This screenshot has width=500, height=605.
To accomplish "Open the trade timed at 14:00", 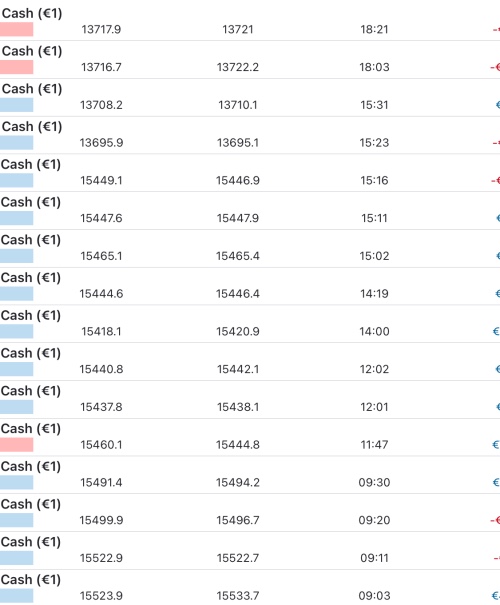I will (x=250, y=324).
